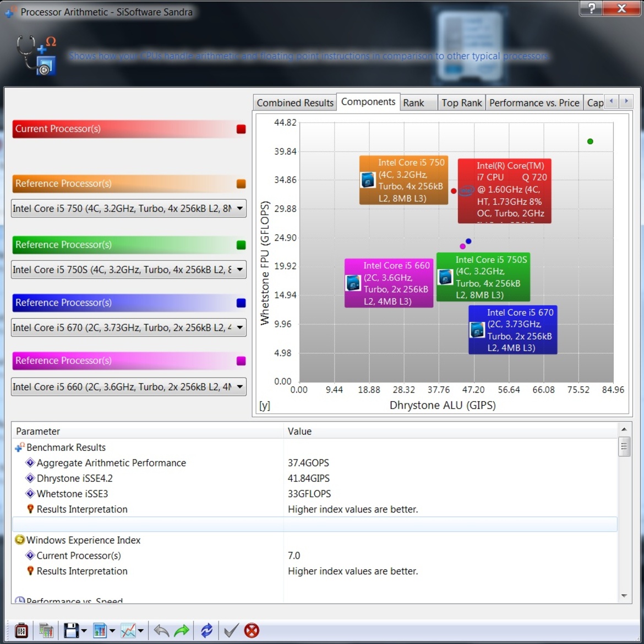Click the magenta data point on the chart
This screenshot has width=644, height=644.
[x=462, y=246]
